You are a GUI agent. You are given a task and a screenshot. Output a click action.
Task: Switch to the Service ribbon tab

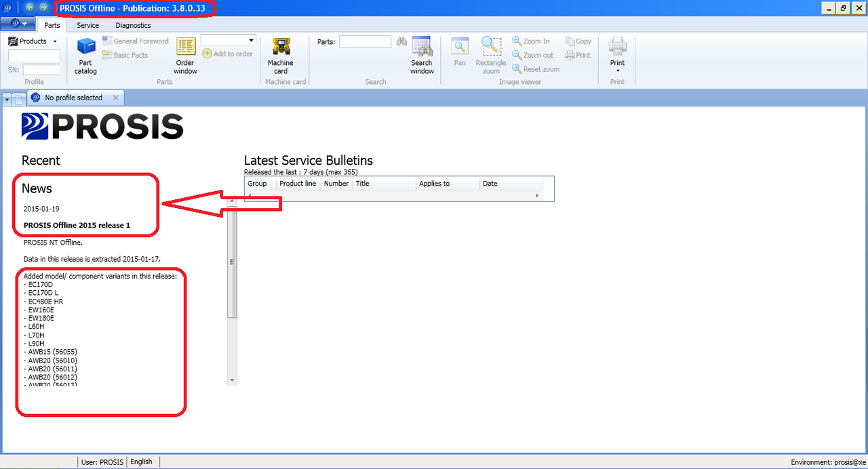tap(87, 25)
